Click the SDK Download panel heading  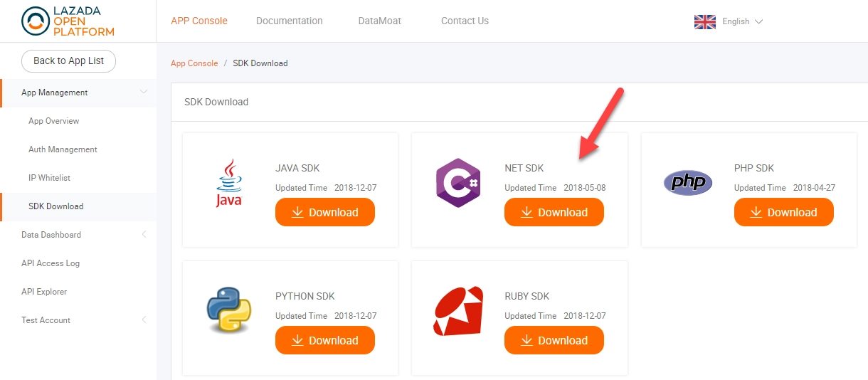(x=216, y=102)
